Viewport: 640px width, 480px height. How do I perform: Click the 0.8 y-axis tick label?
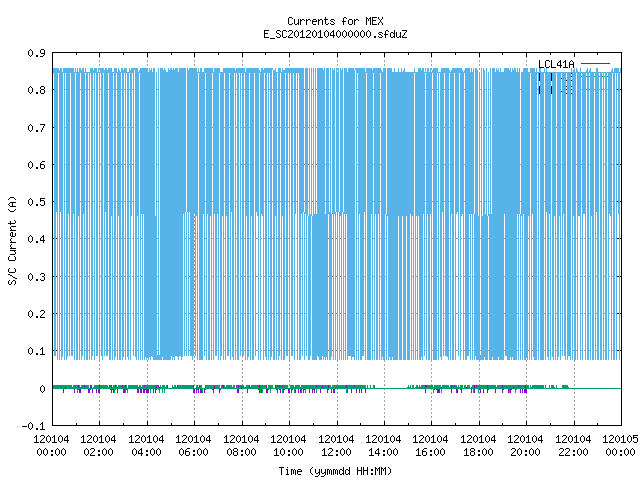click(x=36, y=90)
